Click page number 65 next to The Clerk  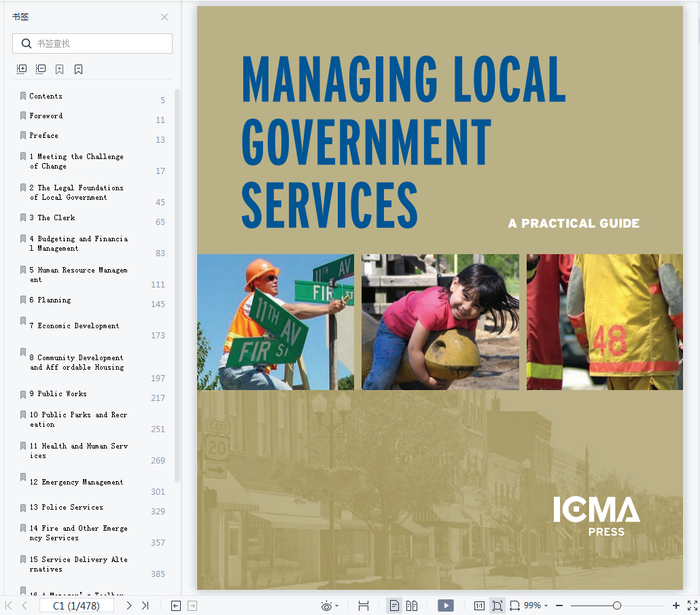(x=160, y=222)
